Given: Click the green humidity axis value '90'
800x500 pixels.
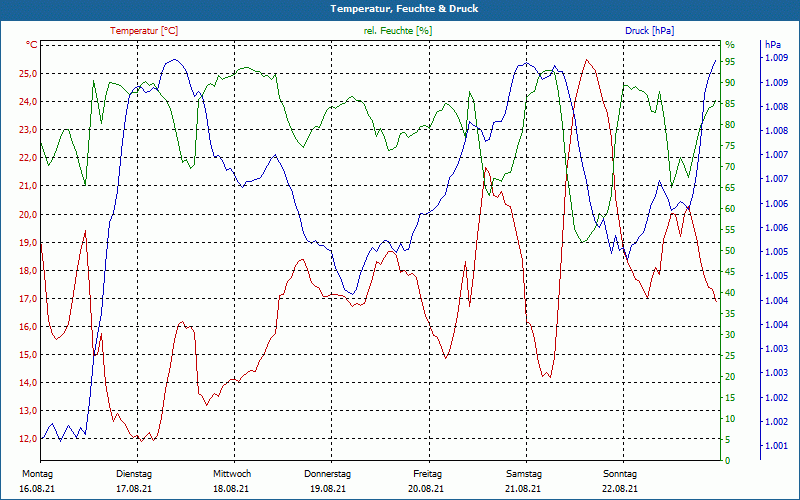Looking at the screenshot, I should click(x=730, y=83).
